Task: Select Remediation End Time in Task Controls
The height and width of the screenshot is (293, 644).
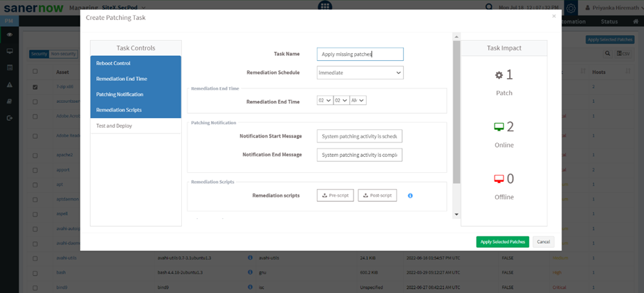Action: click(136, 79)
